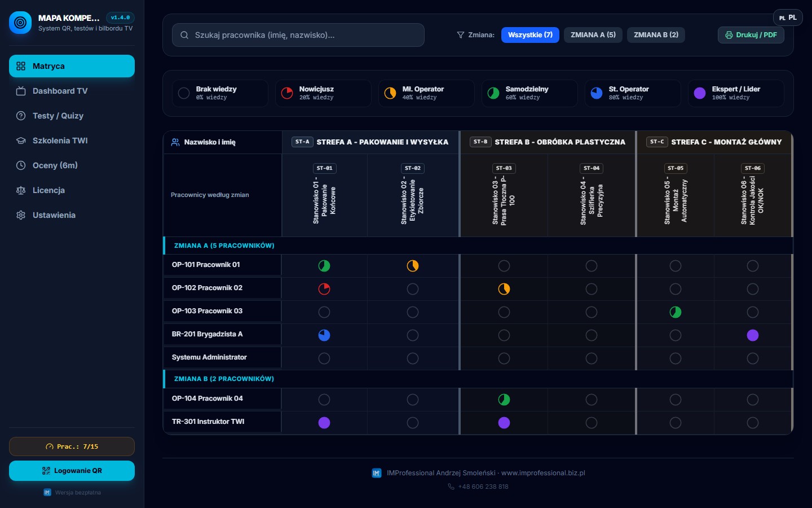Image resolution: width=812 pixels, height=508 pixels.
Task: Click the clock icon next to Oceny (6m)
Action: click(21, 165)
